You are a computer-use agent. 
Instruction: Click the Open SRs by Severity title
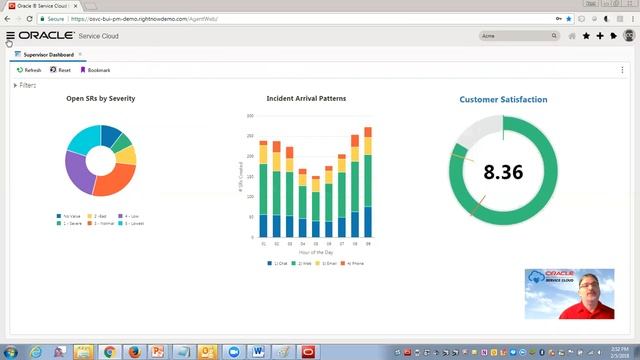(x=100, y=98)
